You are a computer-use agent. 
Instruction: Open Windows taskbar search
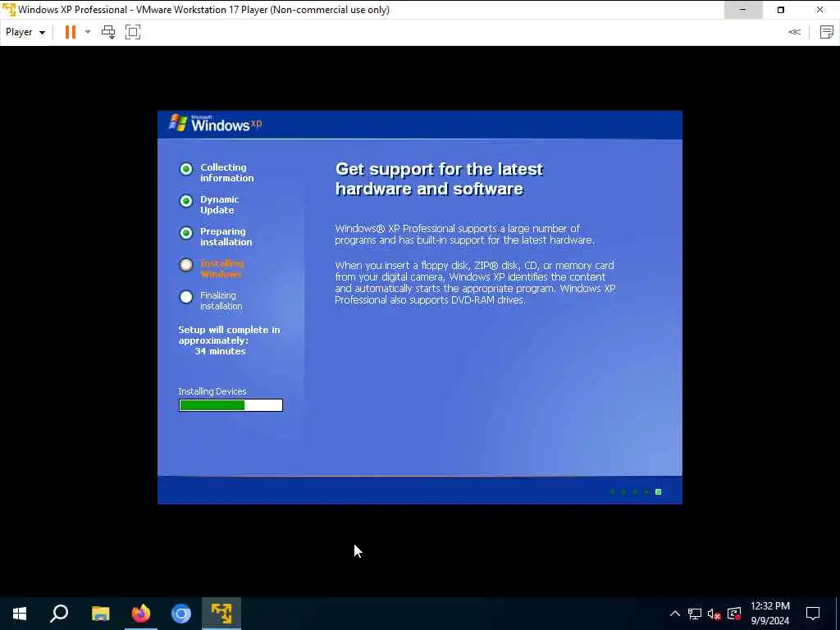pyautogui.click(x=59, y=614)
